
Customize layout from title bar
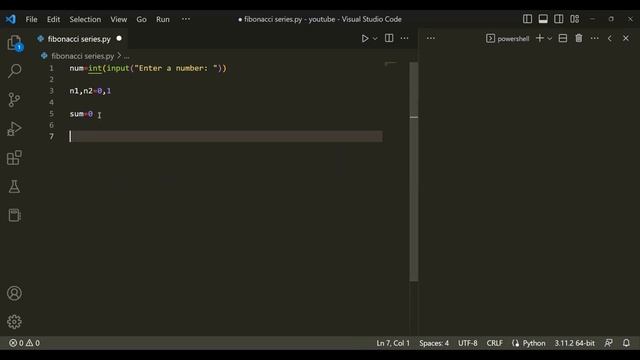point(575,19)
